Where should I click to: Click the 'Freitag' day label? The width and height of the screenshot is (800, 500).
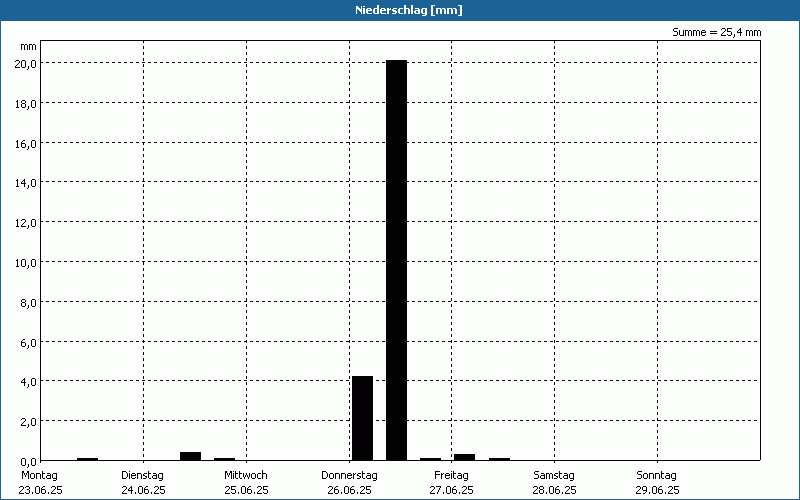452,476
